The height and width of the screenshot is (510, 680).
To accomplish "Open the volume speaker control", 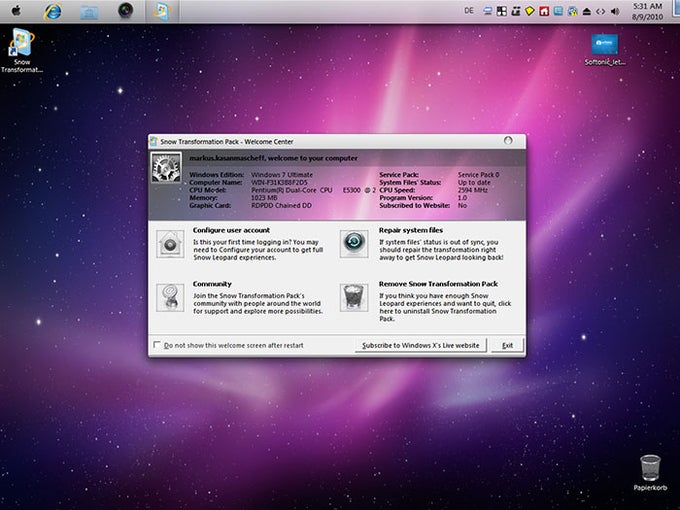I will (x=615, y=12).
